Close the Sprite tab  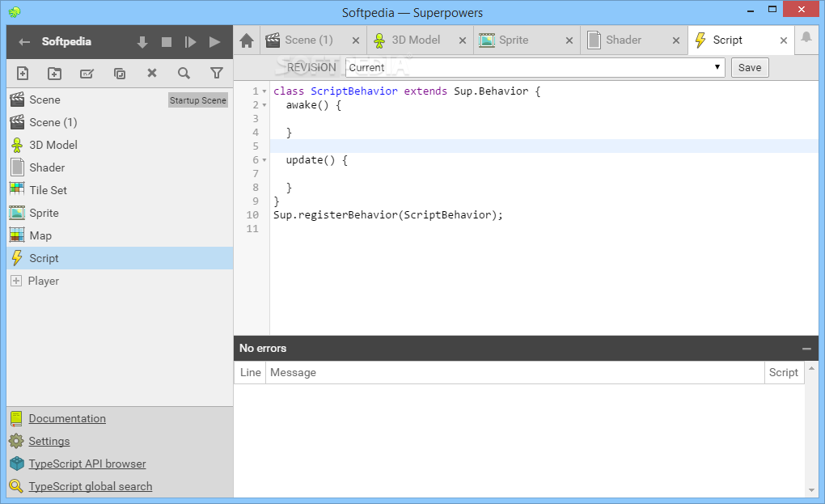pyautogui.click(x=569, y=40)
